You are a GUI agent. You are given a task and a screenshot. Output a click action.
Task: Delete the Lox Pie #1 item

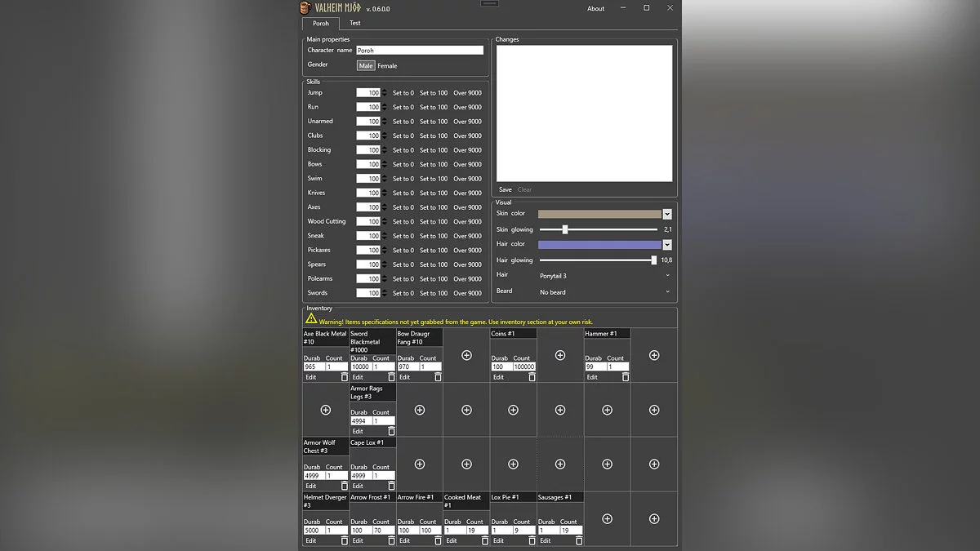(532, 540)
